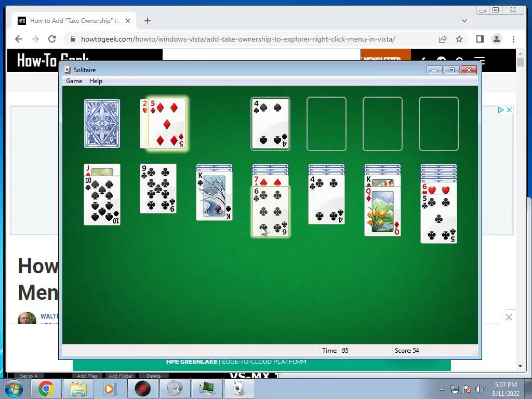Viewport: 532px width, 399px height.
Task: Switch to the How-To Geek browser tab
Action: pyautogui.click(x=74, y=21)
